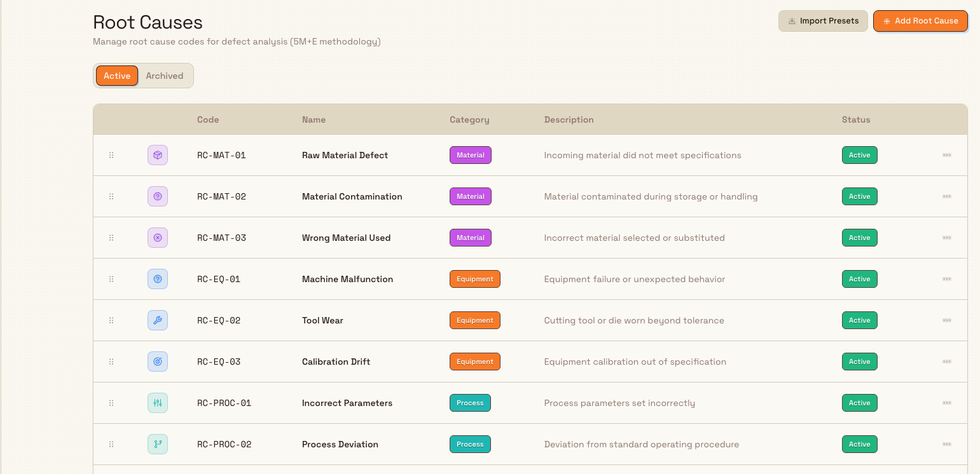This screenshot has width=980, height=474.
Task: Click the question-mark icon for Material Contamination
Action: (158, 196)
